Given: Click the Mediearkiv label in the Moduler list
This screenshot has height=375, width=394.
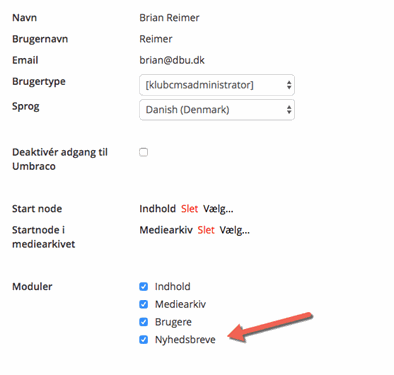Looking at the screenshot, I should click(x=180, y=304).
